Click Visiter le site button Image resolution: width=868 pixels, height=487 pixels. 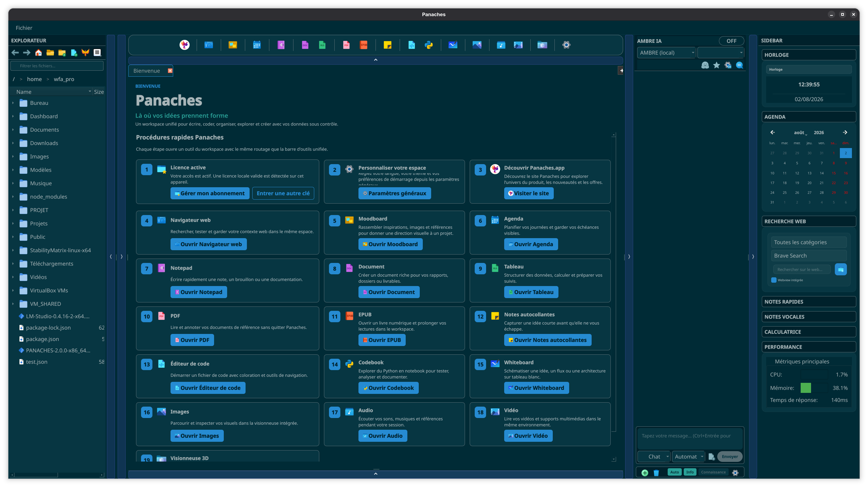(529, 193)
